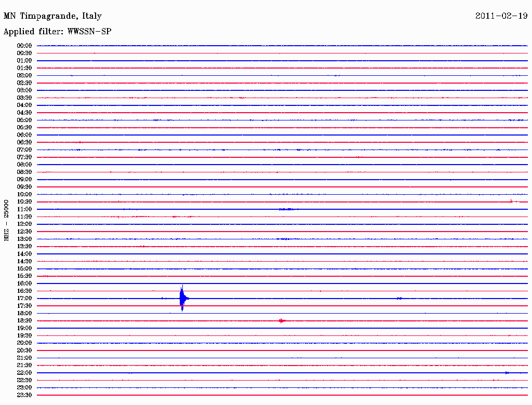The image size is (532, 405).
Task: Click the 08:00 time label
Action: pyautogui.click(x=24, y=165)
